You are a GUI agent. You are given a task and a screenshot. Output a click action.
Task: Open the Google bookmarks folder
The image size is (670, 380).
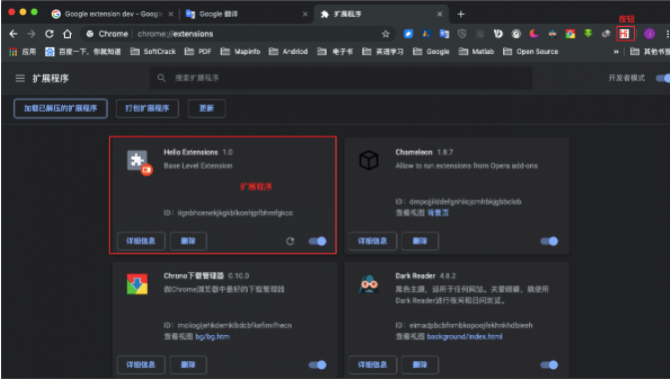[x=431, y=52]
